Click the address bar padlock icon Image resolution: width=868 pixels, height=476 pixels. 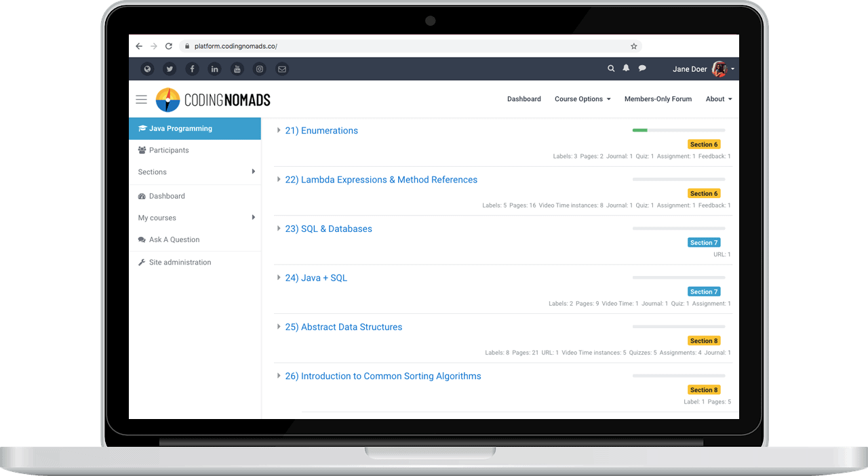[187, 46]
